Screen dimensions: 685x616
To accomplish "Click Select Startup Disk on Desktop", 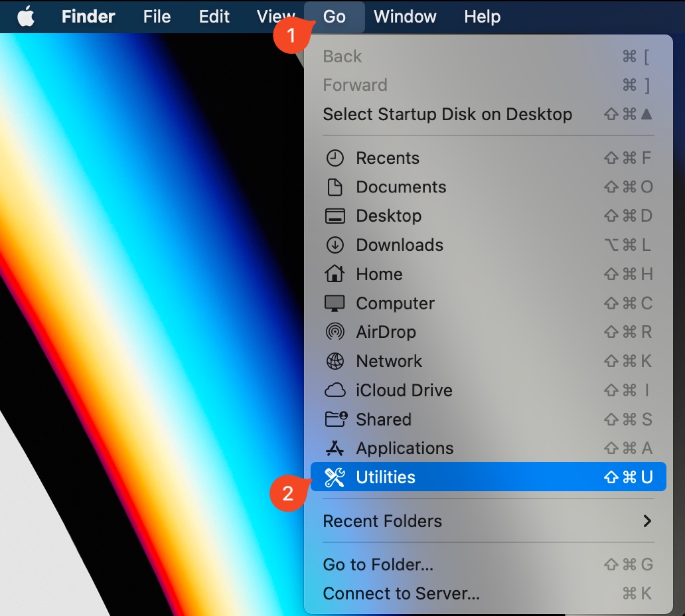I will pyautogui.click(x=446, y=114).
